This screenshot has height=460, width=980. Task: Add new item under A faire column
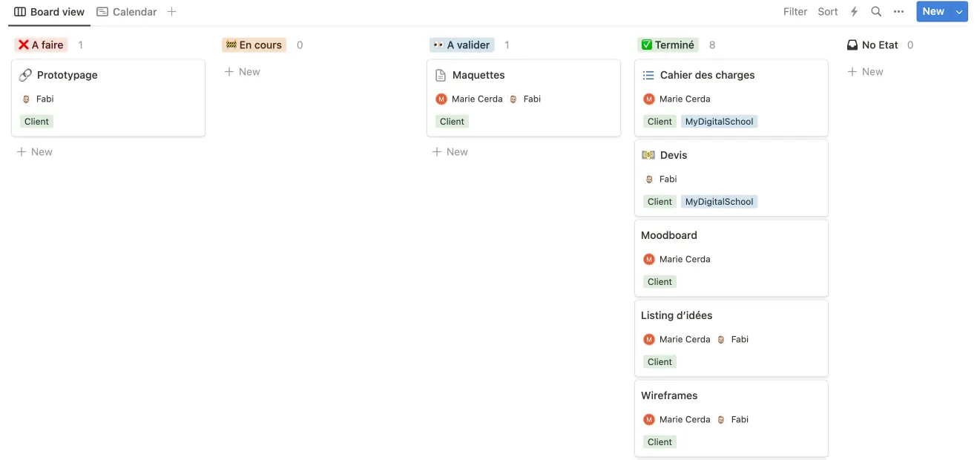coord(35,152)
